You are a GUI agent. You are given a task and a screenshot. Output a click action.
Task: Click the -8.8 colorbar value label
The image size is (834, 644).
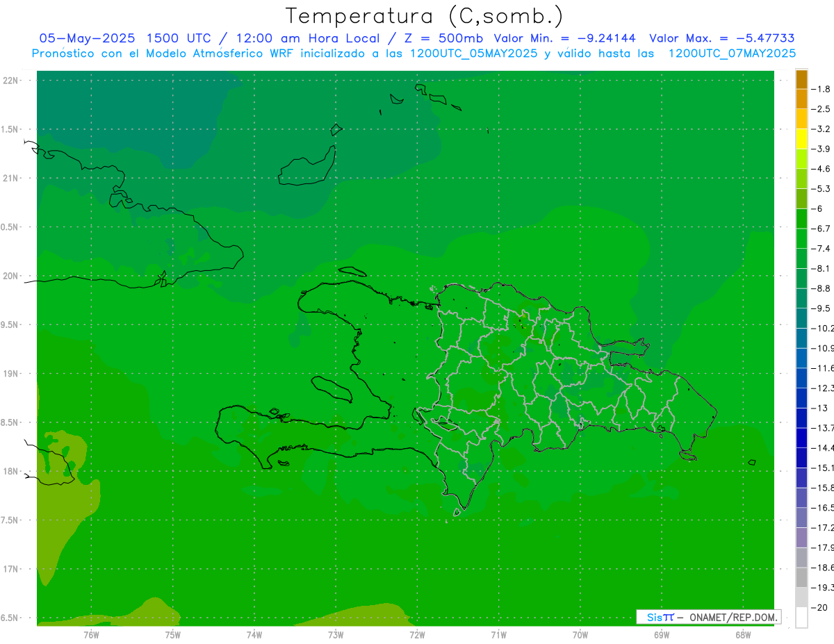click(x=822, y=288)
